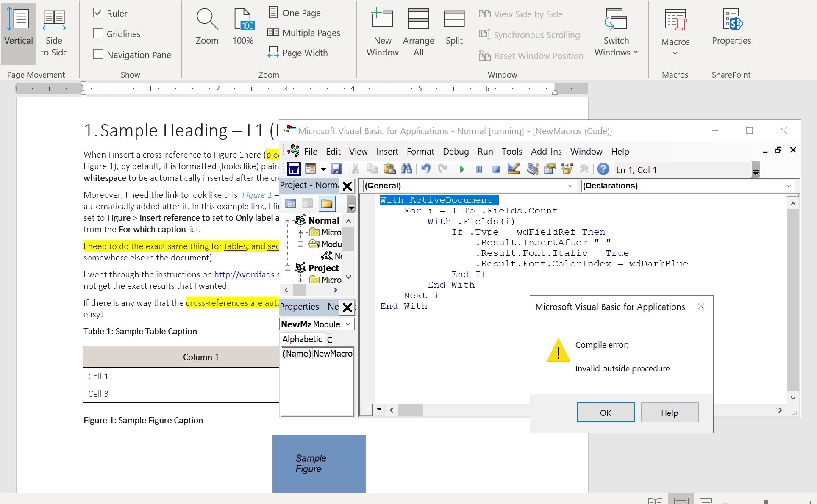Uncheck the Ruler checkbox
817x504 pixels.
(98, 13)
